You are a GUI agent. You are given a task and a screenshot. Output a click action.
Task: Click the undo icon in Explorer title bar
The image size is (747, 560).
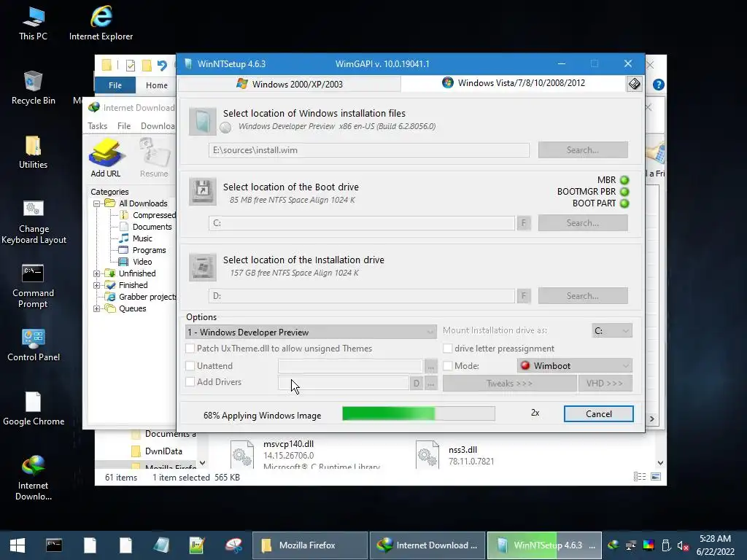point(162,65)
